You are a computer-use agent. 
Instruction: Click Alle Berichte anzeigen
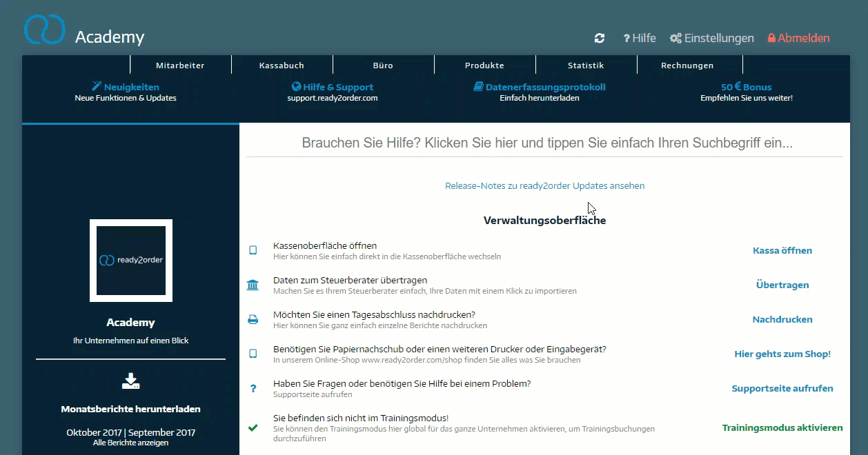pos(131,443)
